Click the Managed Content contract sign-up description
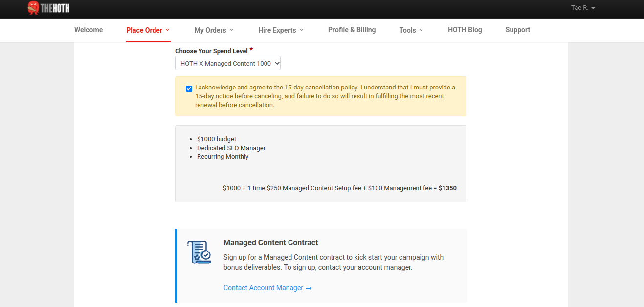 (333, 263)
